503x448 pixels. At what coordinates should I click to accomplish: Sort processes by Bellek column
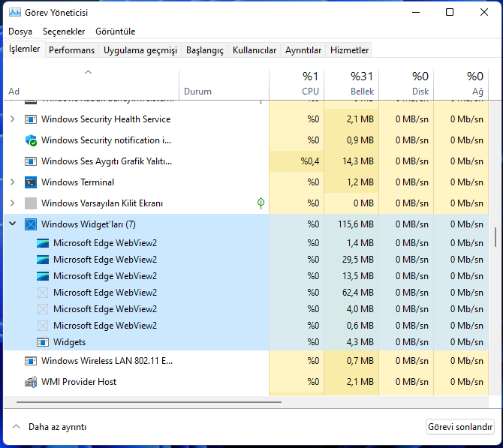(x=351, y=84)
